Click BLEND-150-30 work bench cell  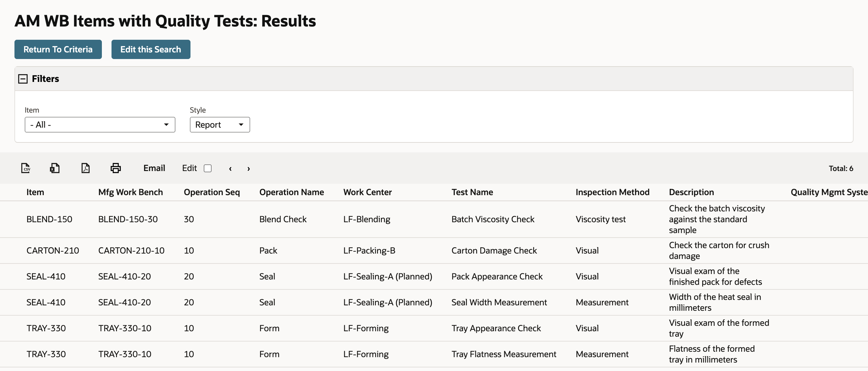[128, 219]
